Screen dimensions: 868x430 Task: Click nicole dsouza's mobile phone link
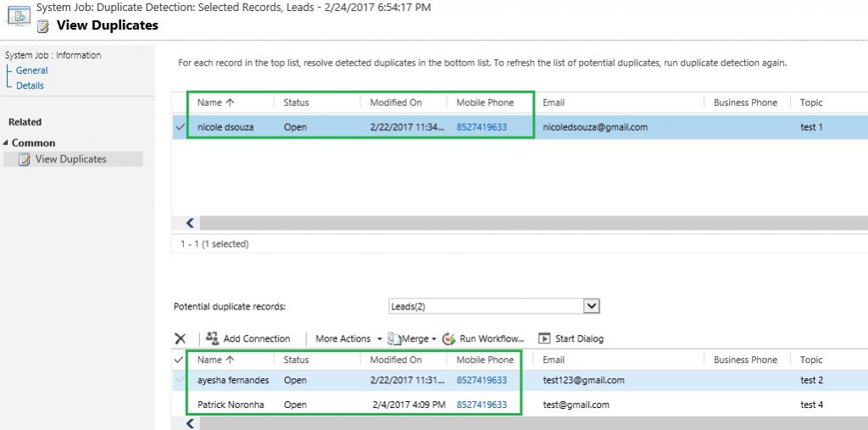pyautogui.click(x=481, y=127)
